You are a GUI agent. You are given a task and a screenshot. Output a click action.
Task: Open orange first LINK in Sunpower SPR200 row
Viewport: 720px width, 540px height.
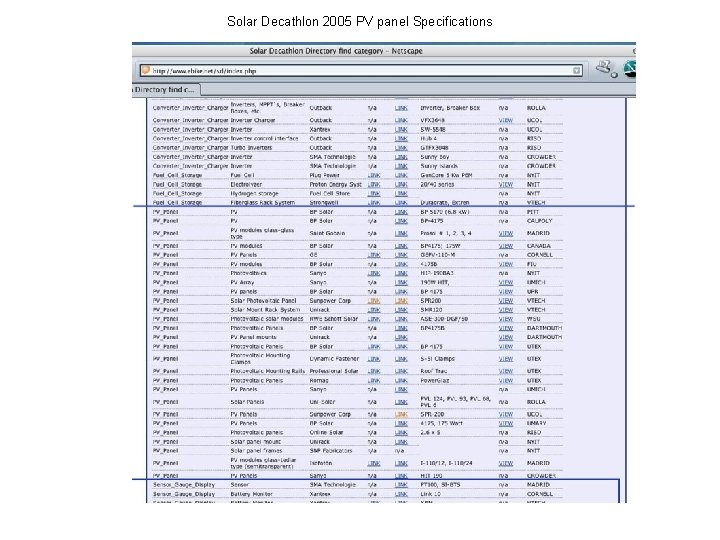374,301
